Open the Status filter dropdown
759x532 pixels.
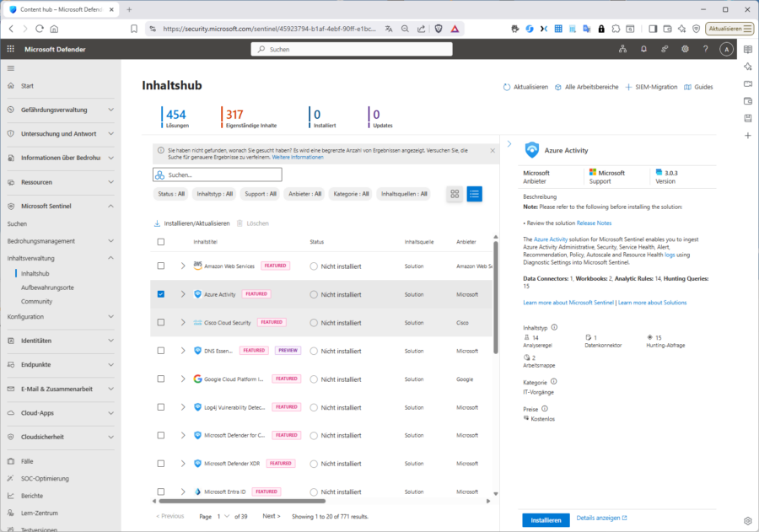pos(171,194)
